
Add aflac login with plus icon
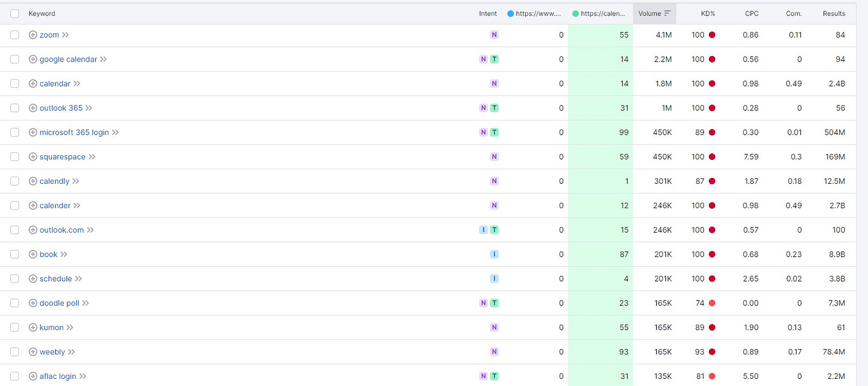click(x=33, y=376)
